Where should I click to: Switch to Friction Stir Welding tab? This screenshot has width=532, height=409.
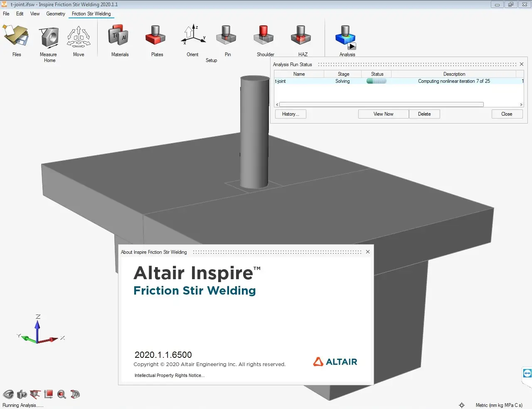91,14
